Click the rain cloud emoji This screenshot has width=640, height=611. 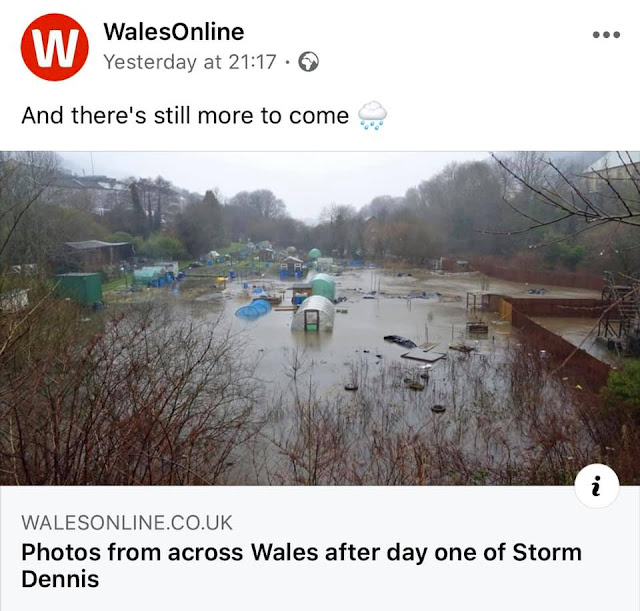pos(372,116)
